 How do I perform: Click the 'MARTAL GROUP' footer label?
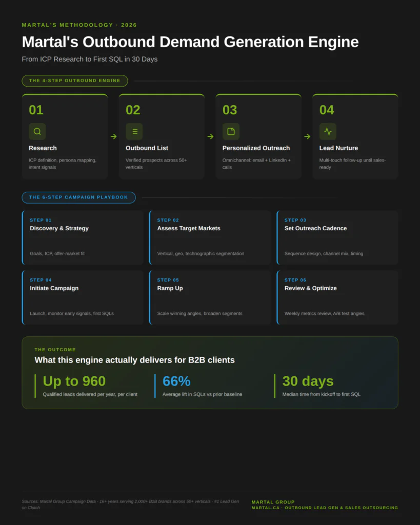pos(273,502)
